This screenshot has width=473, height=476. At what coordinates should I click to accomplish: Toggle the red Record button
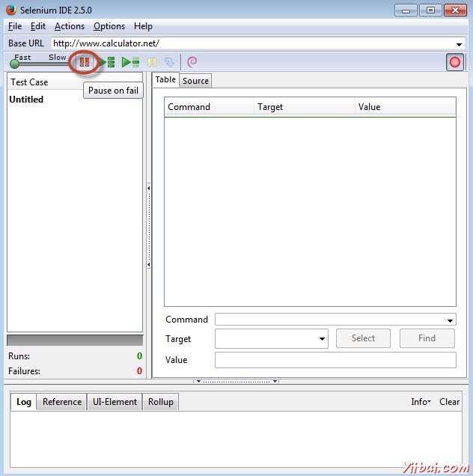[454, 62]
